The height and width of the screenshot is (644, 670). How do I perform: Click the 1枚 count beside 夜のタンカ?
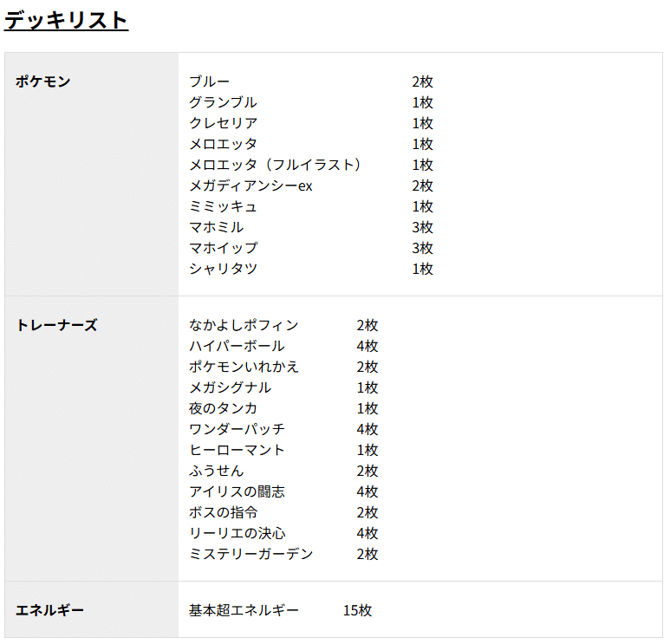368,408
